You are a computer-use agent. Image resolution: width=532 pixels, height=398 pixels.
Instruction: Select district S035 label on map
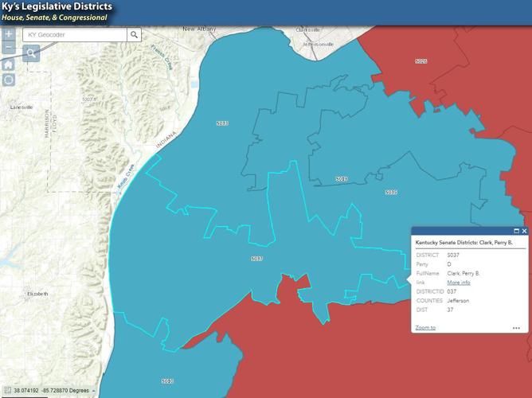[390, 193]
